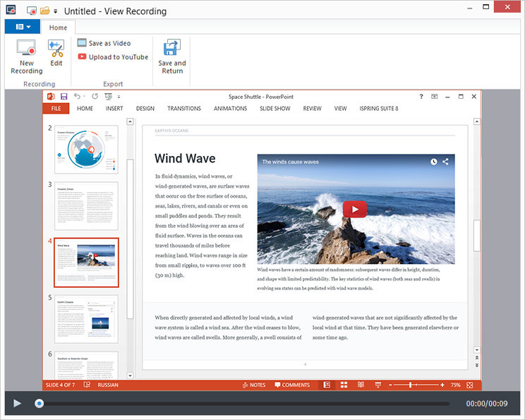
Task: Click the Save and Return button
Action: click(x=172, y=56)
